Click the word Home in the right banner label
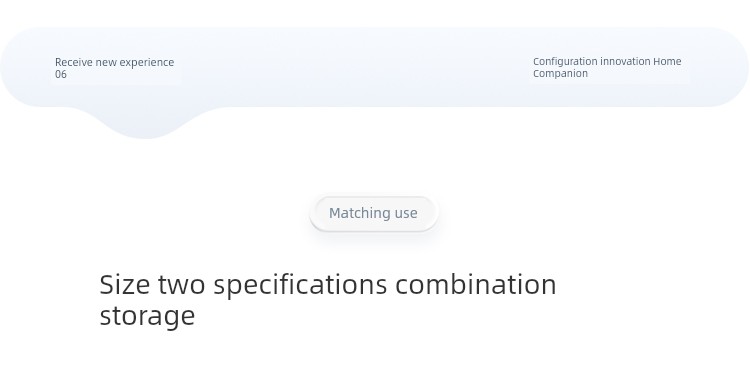Viewport: 750px width, 380px height. (x=667, y=61)
